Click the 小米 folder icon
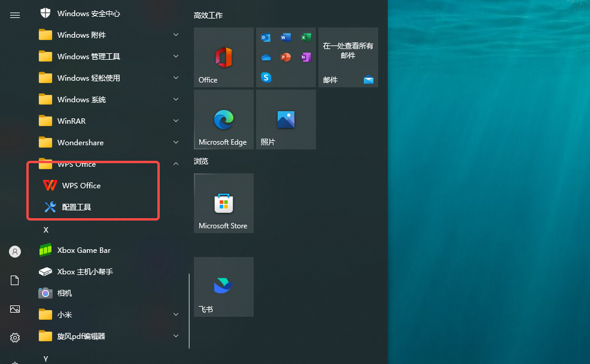The height and width of the screenshot is (364, 590). coord(45,314)
